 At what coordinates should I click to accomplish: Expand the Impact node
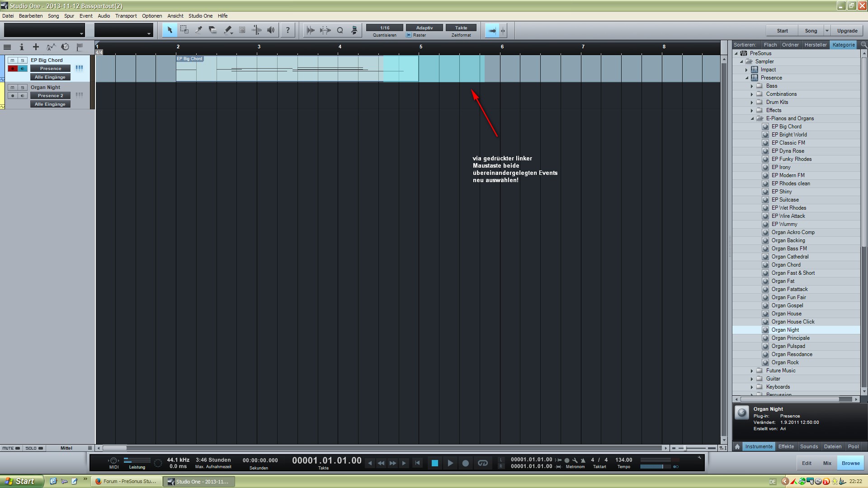(x=746, y=70)
